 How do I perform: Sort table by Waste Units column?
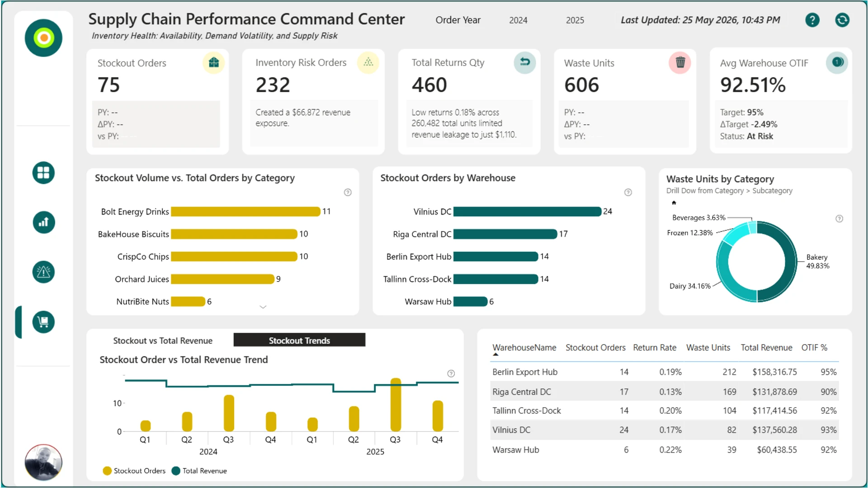(x=708, y=347)
